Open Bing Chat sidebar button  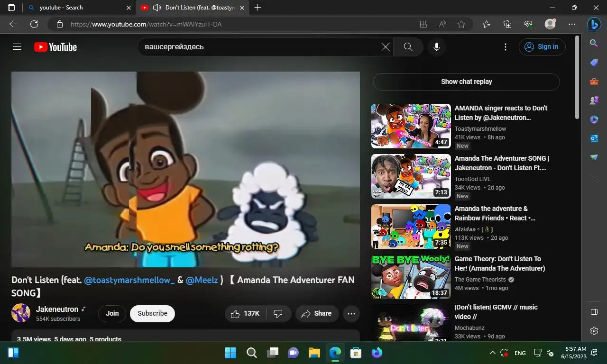click(594, 24)
